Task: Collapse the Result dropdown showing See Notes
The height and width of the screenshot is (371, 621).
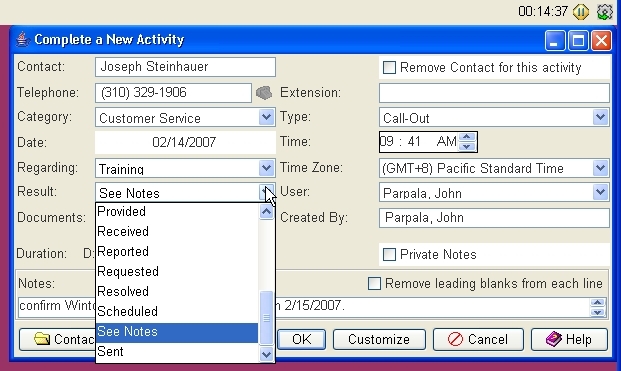Action: (x=267, y=193)
